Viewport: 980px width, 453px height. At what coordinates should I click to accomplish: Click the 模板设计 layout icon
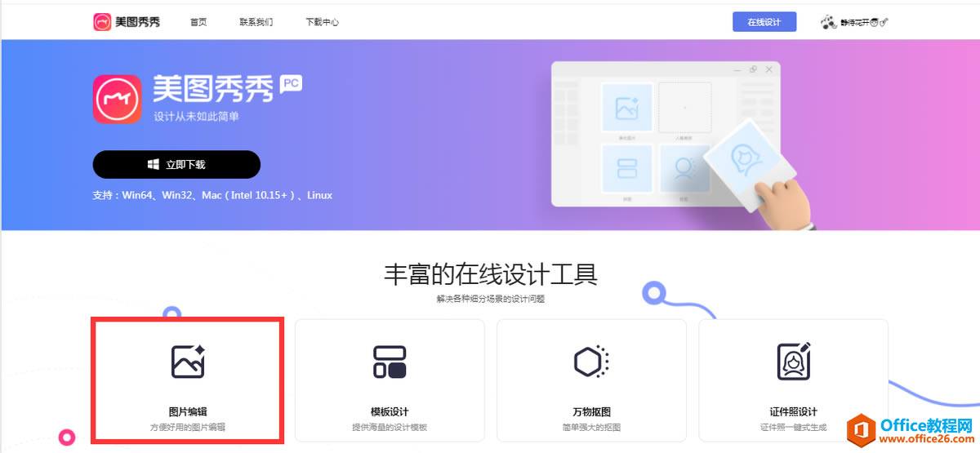click(390, 362)
